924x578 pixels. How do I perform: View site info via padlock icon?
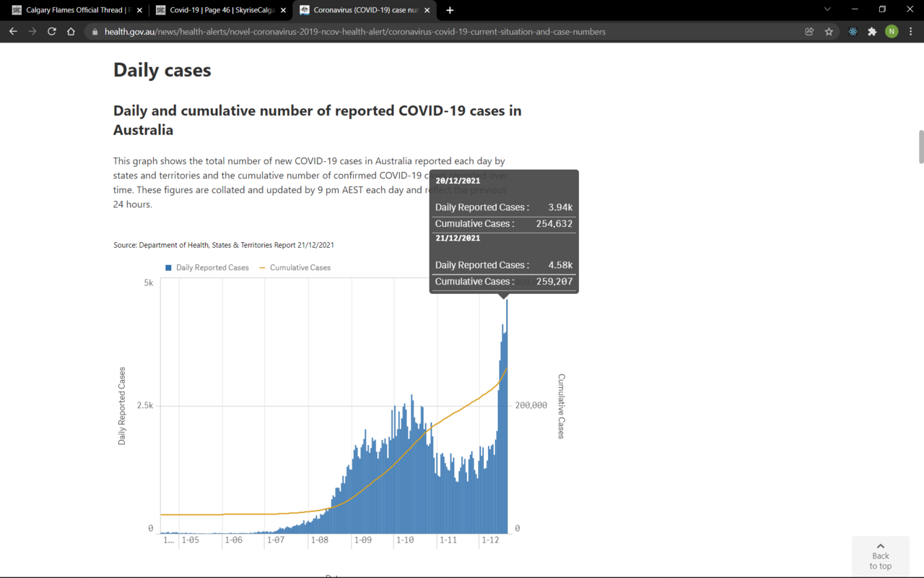coord(95,32)
